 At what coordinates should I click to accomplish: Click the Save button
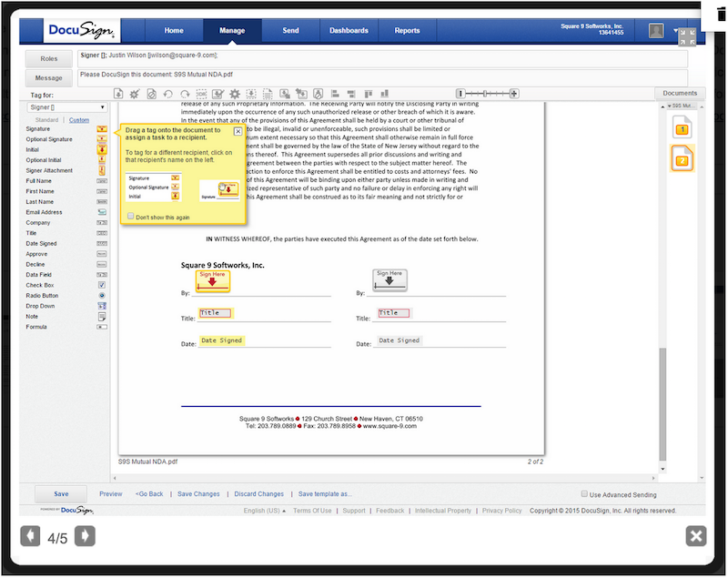point(61,494)
